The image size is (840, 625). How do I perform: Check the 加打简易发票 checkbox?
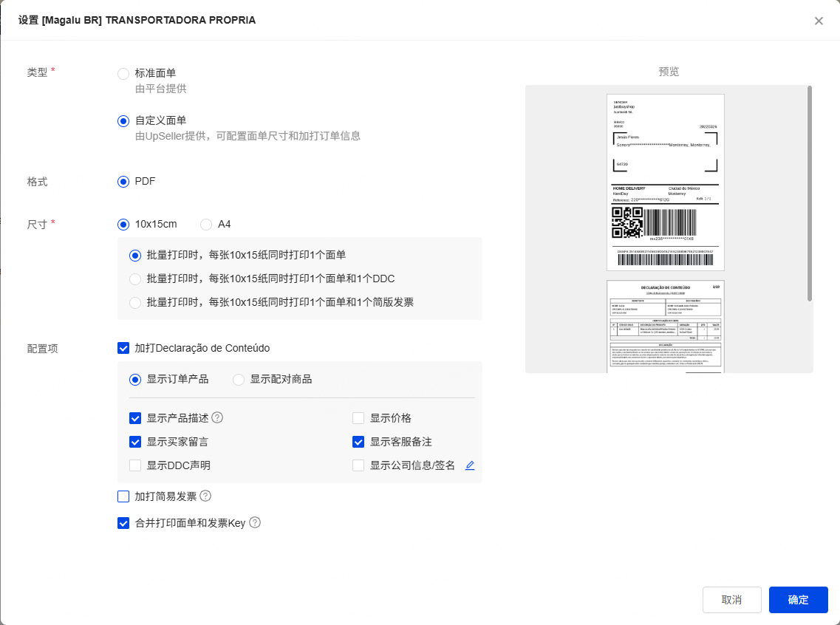pos(123,496)
